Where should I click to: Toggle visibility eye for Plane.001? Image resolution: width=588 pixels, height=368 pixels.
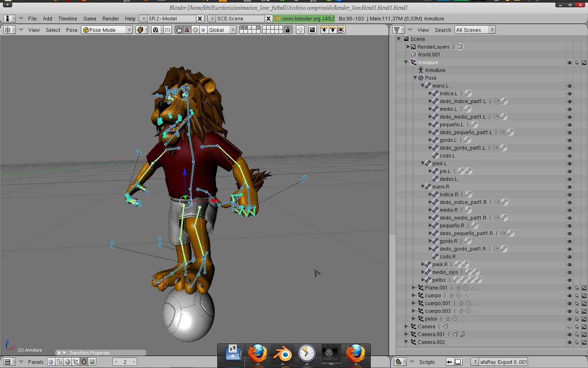[570, 288]
